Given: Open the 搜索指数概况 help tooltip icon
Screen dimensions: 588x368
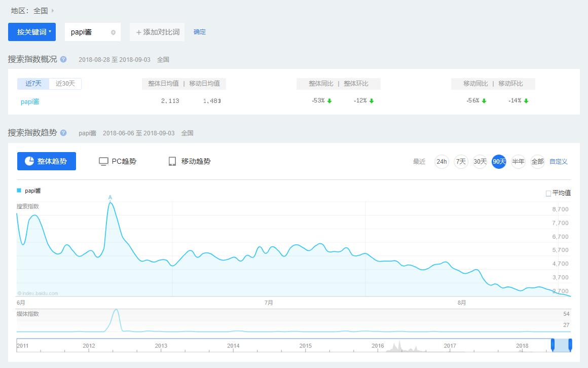Looking at the screenshot, I should point(62,59).
